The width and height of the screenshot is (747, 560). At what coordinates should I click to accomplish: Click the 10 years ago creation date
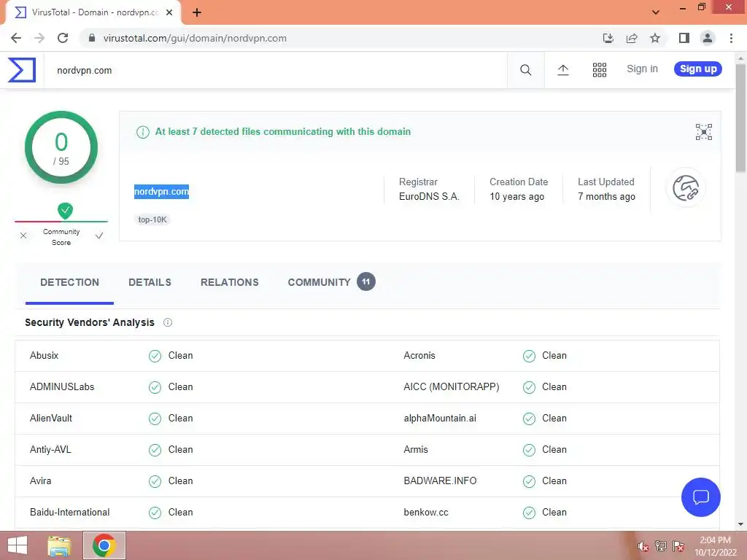click(517, 197)
